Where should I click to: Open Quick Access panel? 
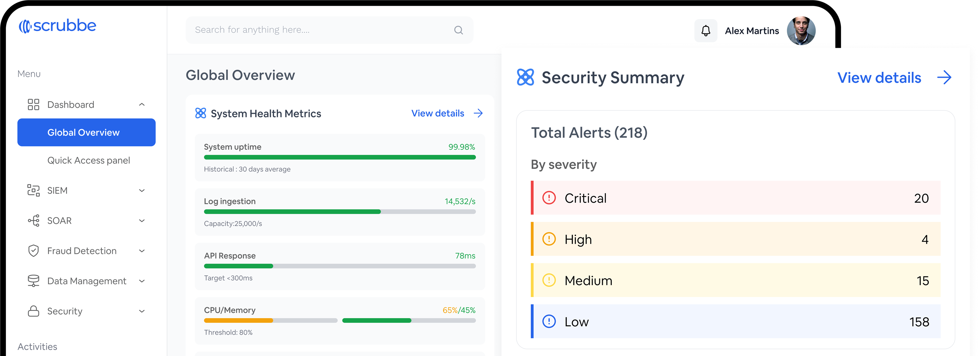click(89, 160)
